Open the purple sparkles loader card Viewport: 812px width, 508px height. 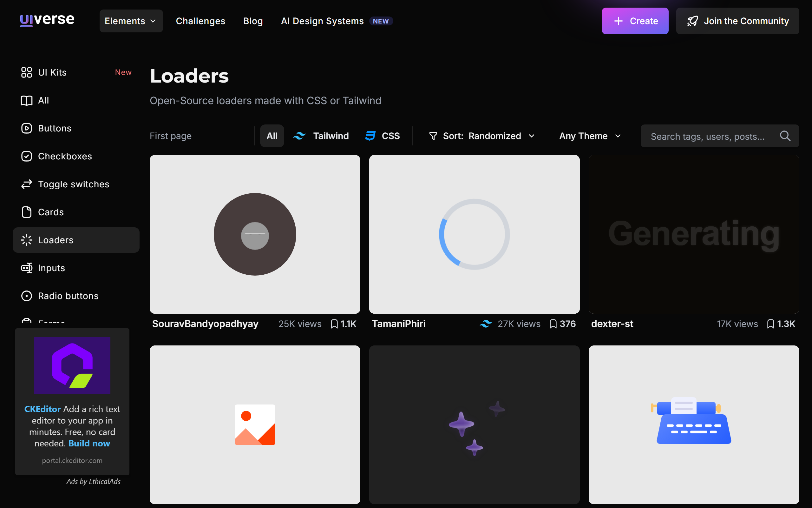475,425
